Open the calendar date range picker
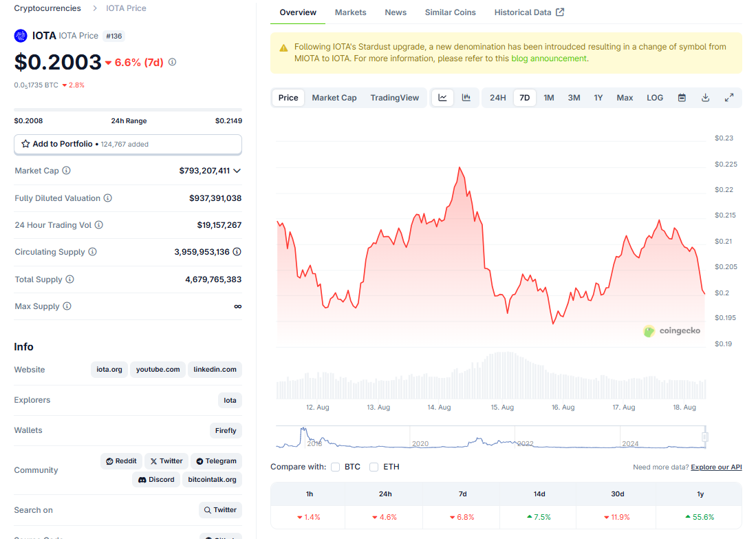 click(682, 98)
